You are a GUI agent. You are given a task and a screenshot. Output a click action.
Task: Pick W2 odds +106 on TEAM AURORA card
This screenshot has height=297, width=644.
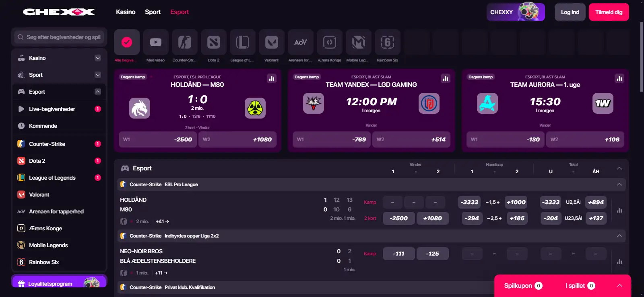tap(585, 139)
